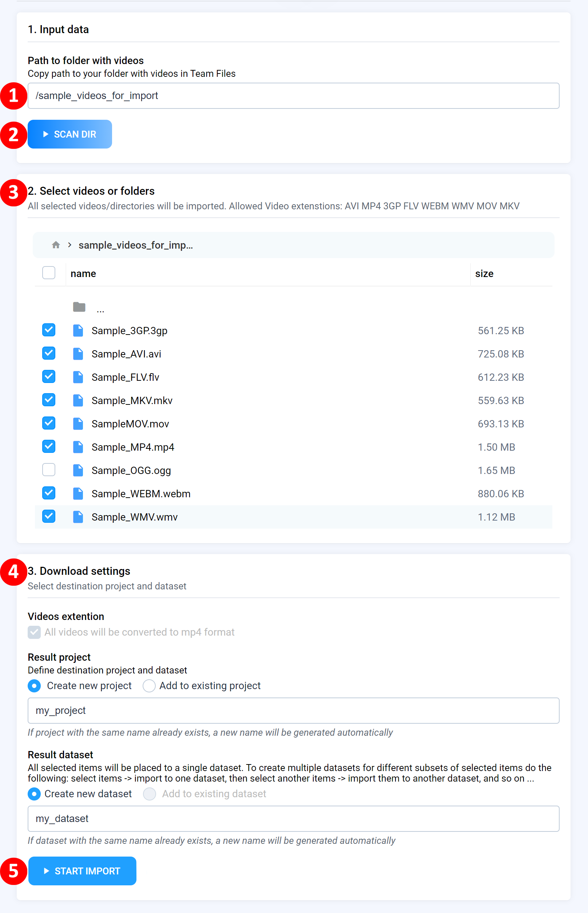
Task: Click the file icon next to Sample_WMV.wmv
Action: (78, 517)
